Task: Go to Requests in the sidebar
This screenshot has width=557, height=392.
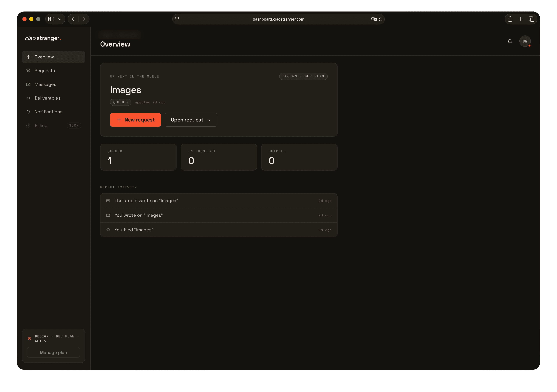Action: [53, 71]
